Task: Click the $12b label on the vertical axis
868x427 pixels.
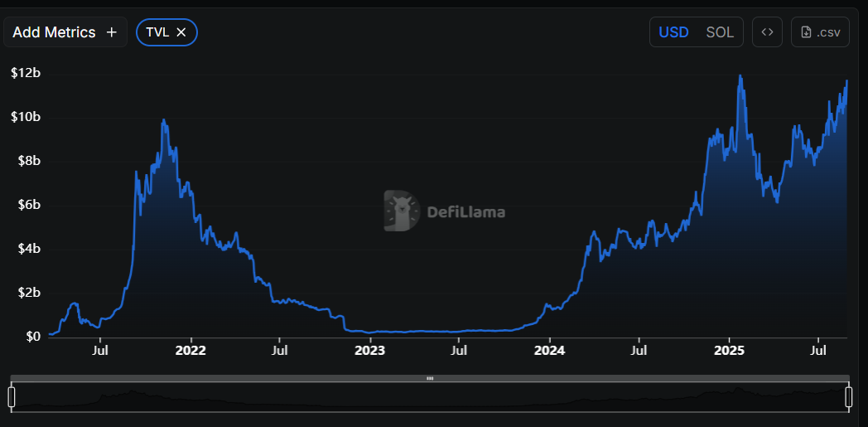Action: click(x=26, y=73)
